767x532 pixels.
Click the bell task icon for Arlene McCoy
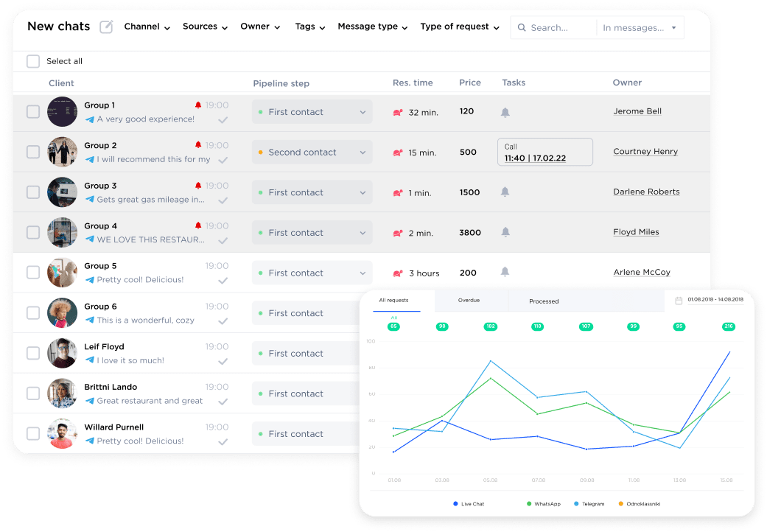[505, 272]
